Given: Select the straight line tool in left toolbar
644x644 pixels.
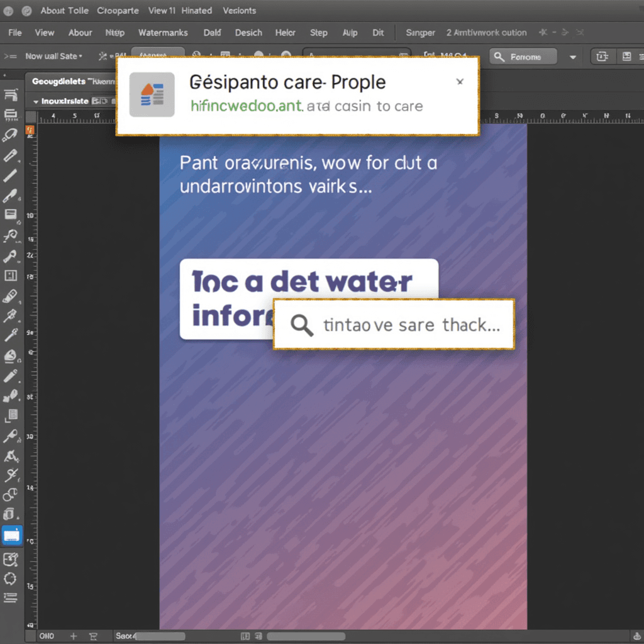Looking at the screenshot, I should [11, 175].
